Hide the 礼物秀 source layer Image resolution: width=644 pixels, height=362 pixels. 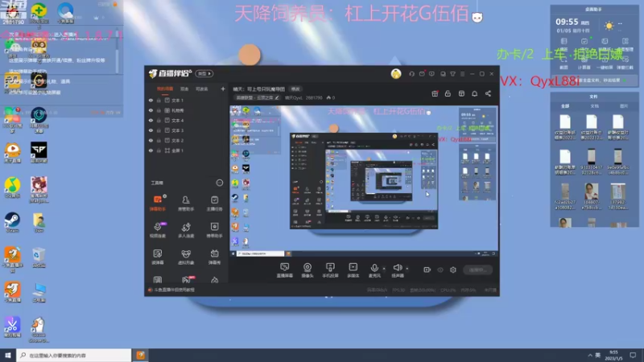[151, 110]
